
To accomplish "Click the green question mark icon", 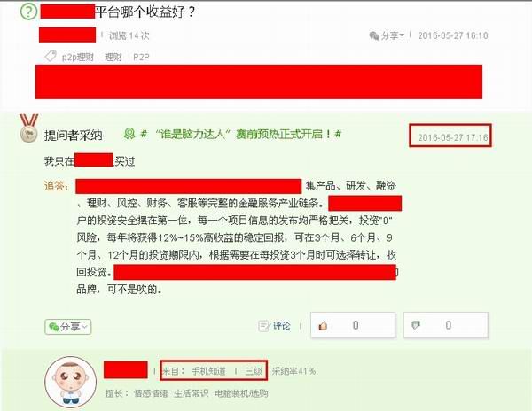I will tap(28, 12).
